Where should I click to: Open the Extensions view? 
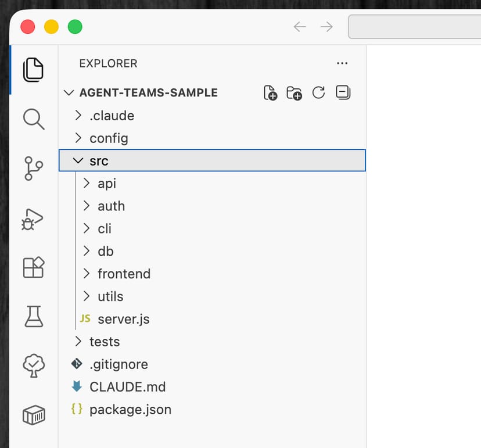[33, 268]
